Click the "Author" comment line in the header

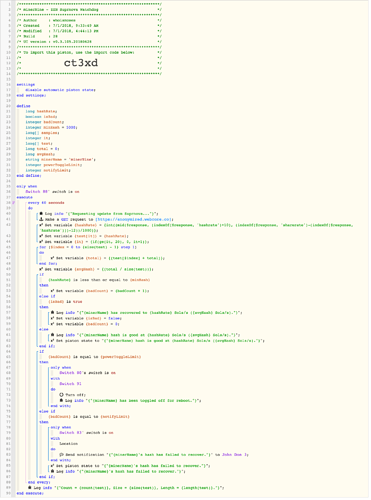click(89, 20)
